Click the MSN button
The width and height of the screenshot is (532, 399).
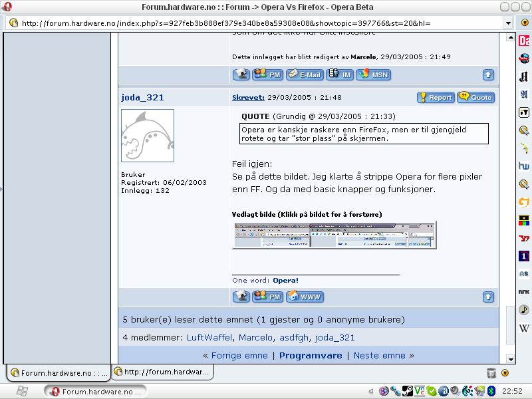point(374,74)
